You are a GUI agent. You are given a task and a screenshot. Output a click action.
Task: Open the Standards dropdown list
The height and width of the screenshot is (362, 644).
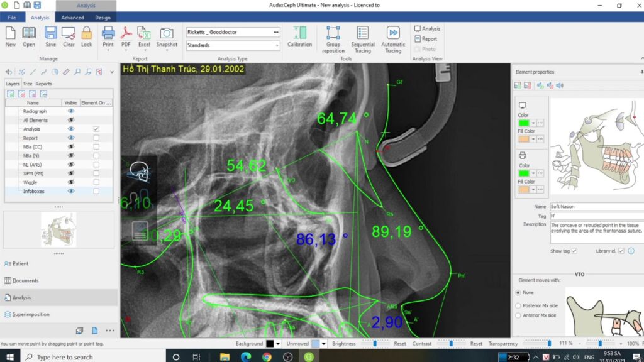pyautogui.click(x=277, y=45)
